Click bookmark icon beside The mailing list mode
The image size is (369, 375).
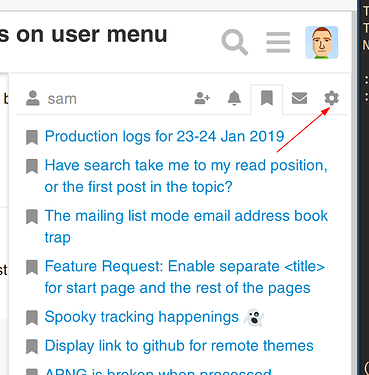pyautogui.click(x=32, y=217)
